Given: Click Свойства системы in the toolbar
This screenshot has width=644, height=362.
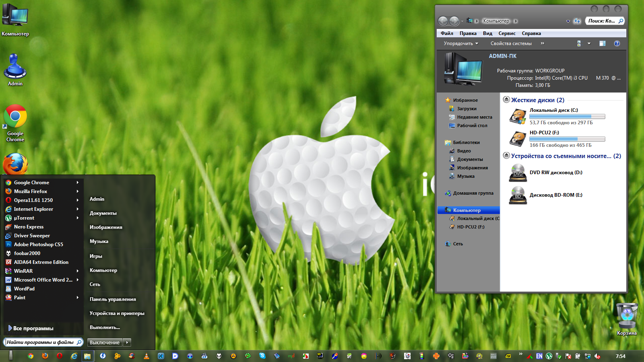Looking at the screenshot, I should coord(511,43).
